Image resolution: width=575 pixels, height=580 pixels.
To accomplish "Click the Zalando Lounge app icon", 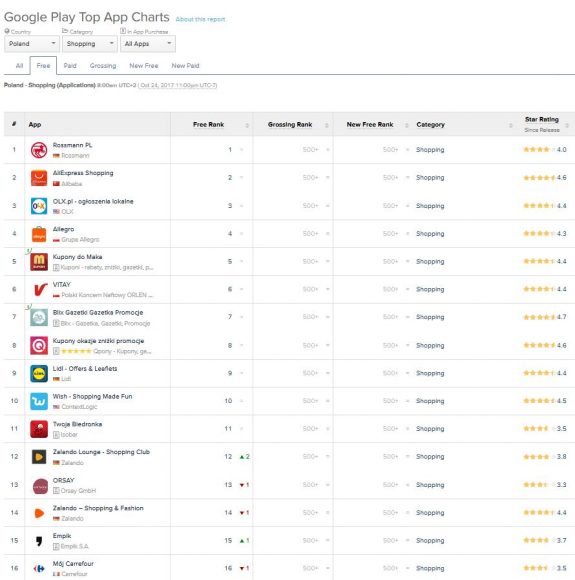I will (x=39, y=457).
